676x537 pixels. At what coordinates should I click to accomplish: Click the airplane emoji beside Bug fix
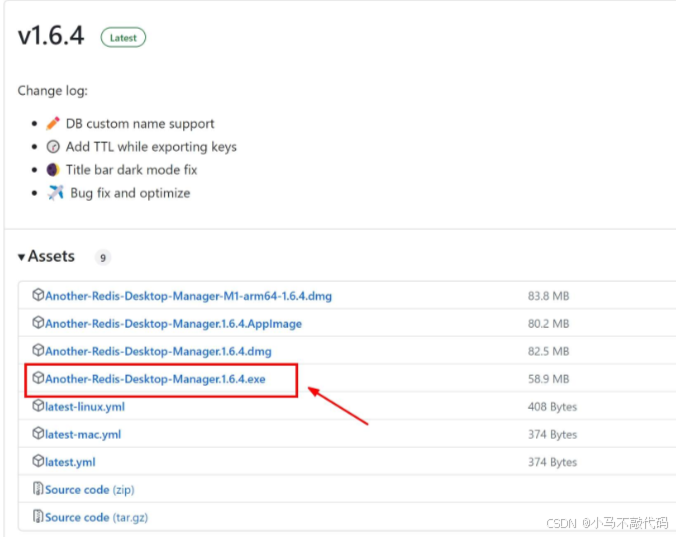tap(55, 193)
